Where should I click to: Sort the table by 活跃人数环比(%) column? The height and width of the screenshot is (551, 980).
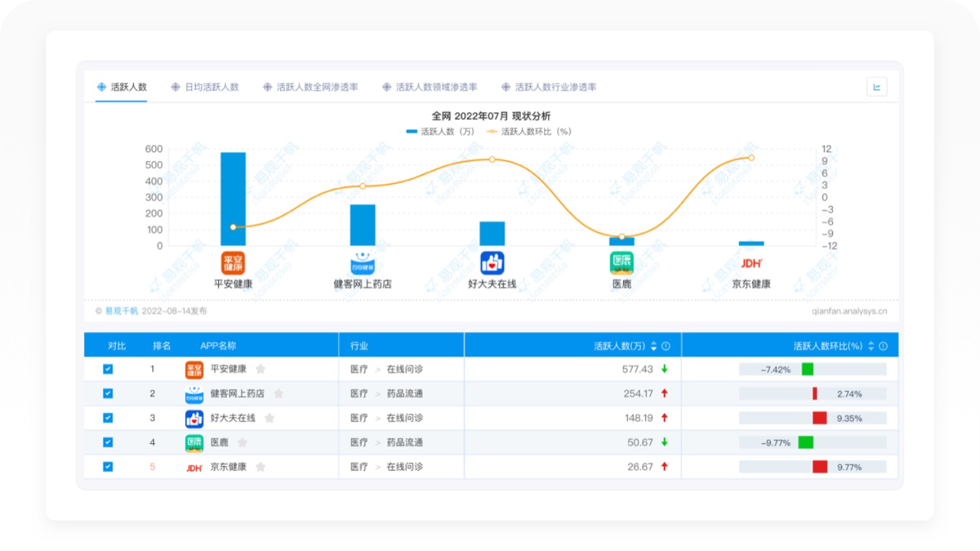coord(871,346)
